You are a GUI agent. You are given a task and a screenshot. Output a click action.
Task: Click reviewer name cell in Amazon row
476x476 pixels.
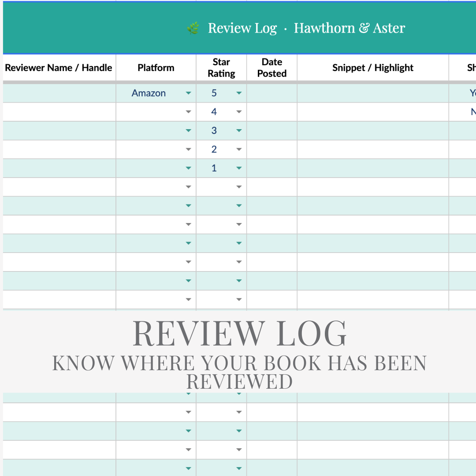(x=59, y=93)
